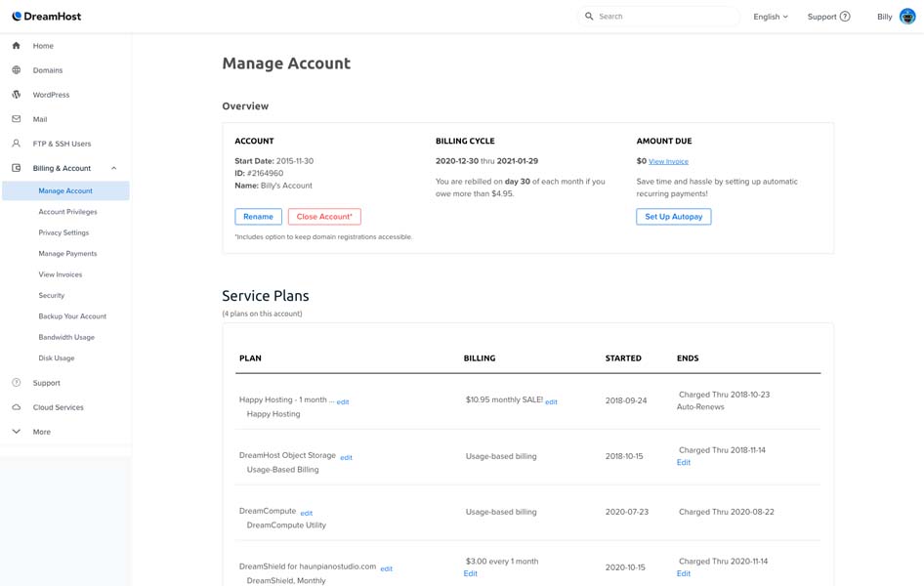
Task: Open Security submenu item
Action: point(51,295)
